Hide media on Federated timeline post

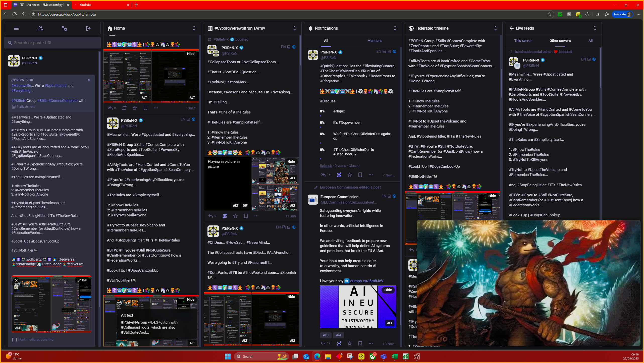point(492,196)
